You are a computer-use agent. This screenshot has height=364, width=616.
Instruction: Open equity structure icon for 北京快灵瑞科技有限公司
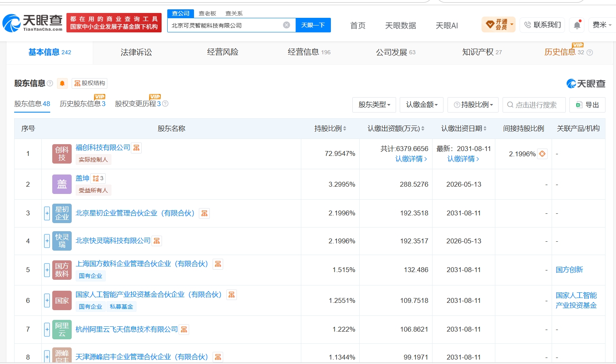point(157,241)
